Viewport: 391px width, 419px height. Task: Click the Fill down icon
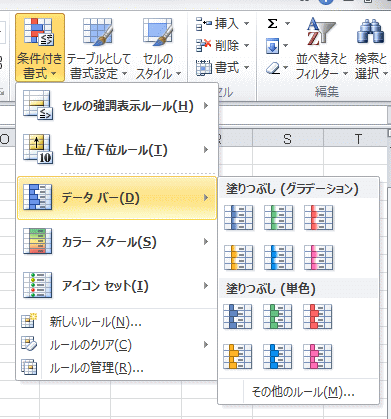(272, 46)
